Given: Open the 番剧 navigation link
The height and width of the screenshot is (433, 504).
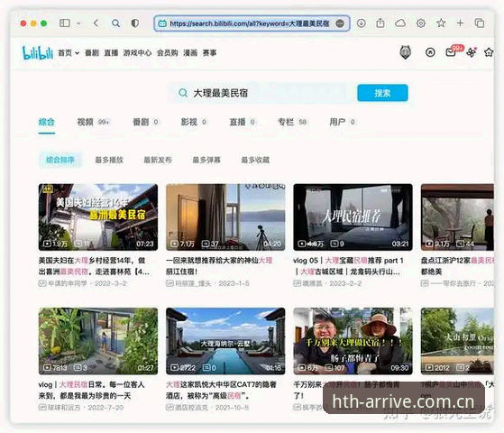Looking at the screenshot, I should [92, 52].
